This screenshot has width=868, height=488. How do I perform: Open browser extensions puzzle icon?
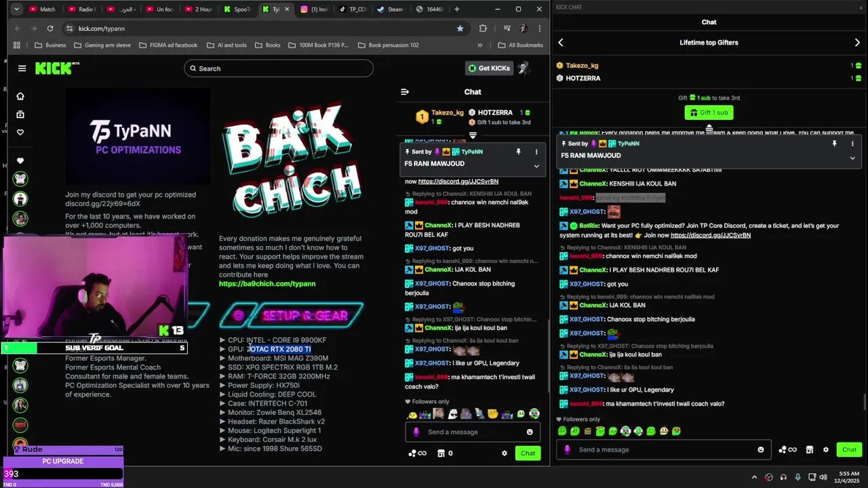click(483, 28)
